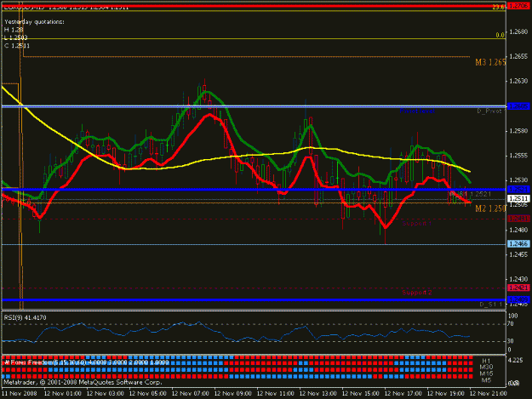Click the '12 Nov 17:00' time axis label

tap(403, 394)
